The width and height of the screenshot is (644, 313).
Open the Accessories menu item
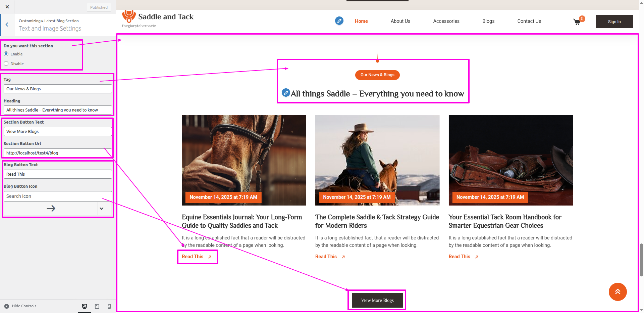pyautogui.click(x=446, y=21)
